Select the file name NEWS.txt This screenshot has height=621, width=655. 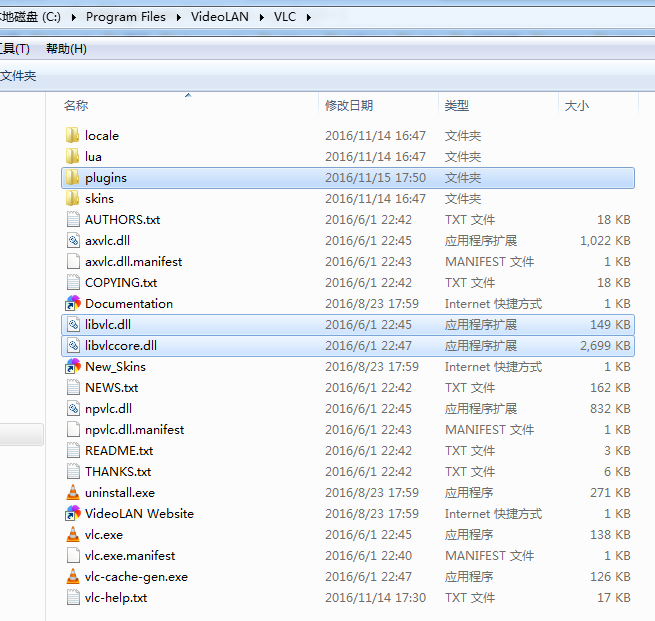112,388
